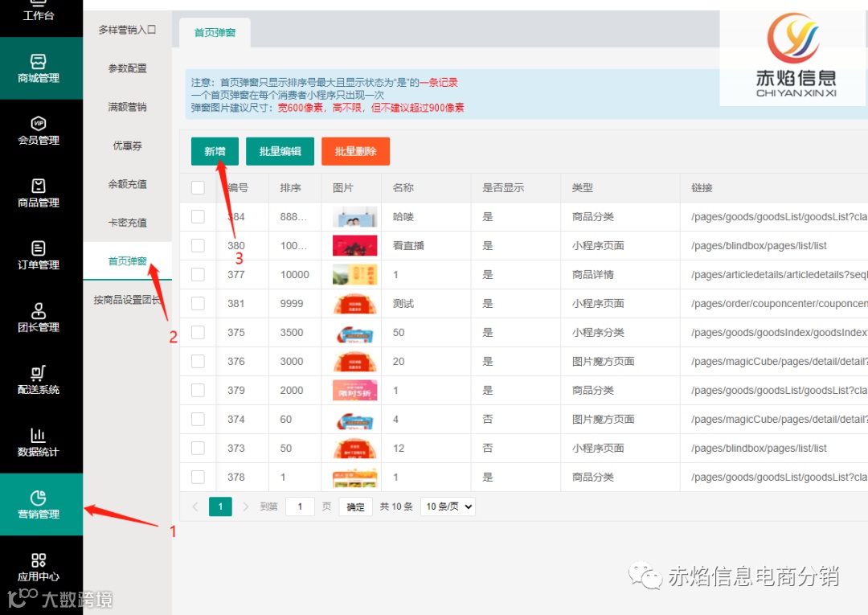Focus the jump-to-page number field
The height and width of the screenshot is (615, 868).
(x=300, y=506)
